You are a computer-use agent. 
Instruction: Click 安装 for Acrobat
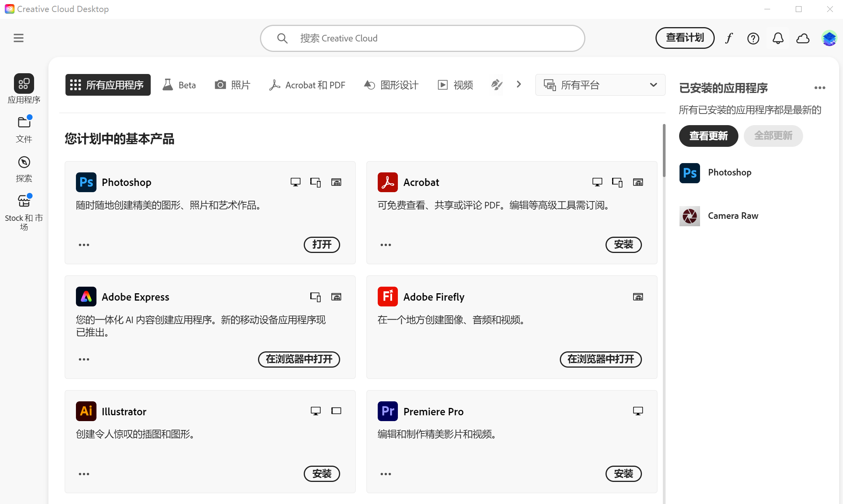click(624, 245)
